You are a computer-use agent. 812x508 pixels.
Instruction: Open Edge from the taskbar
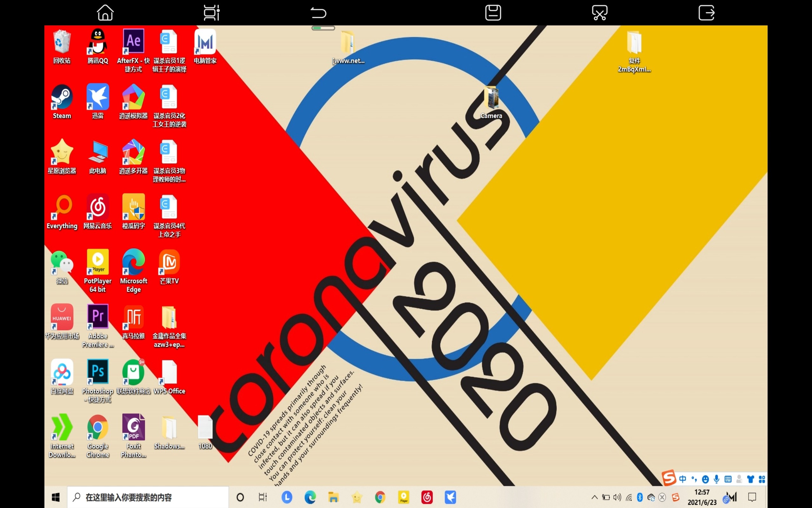point(310,497)
